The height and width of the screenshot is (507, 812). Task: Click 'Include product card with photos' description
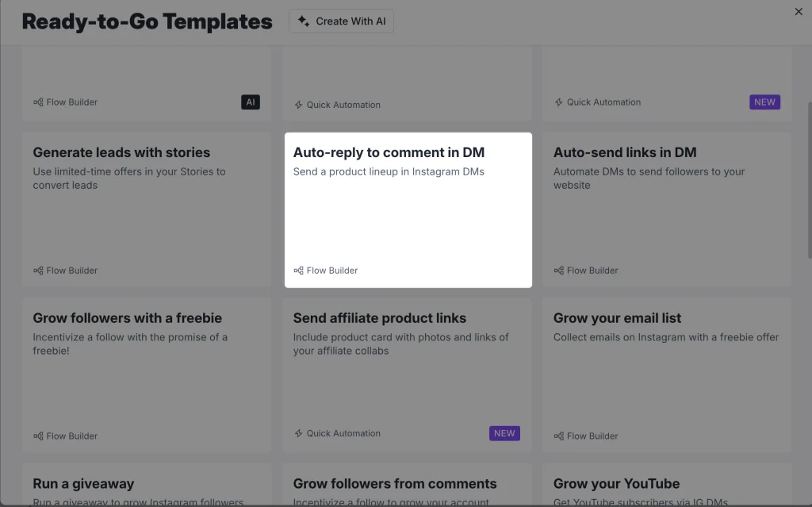point(400,344)
